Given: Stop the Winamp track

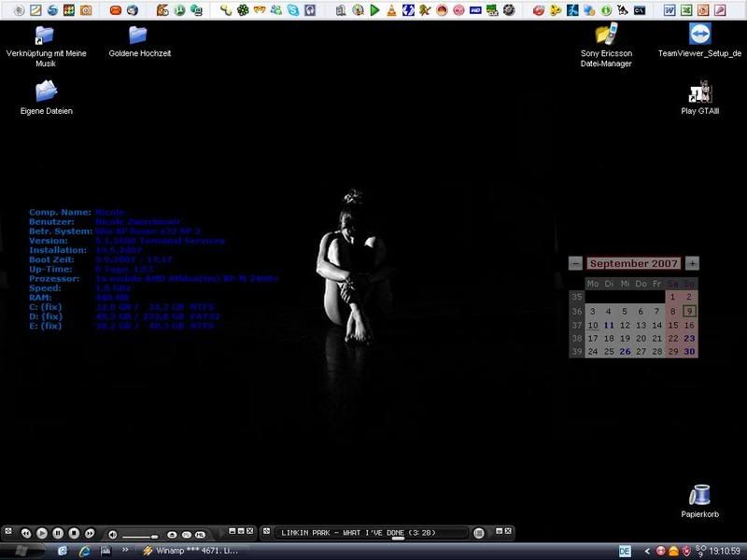Looking at the screenshot, I should 74,534.
